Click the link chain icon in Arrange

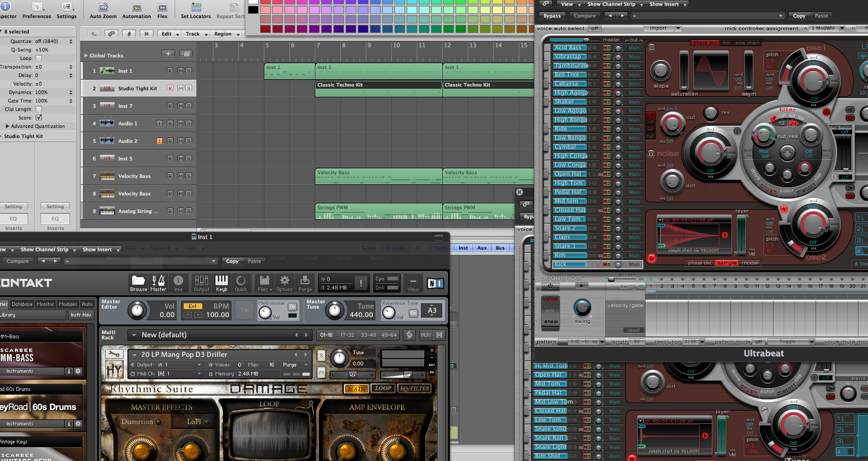pos(111,33)
